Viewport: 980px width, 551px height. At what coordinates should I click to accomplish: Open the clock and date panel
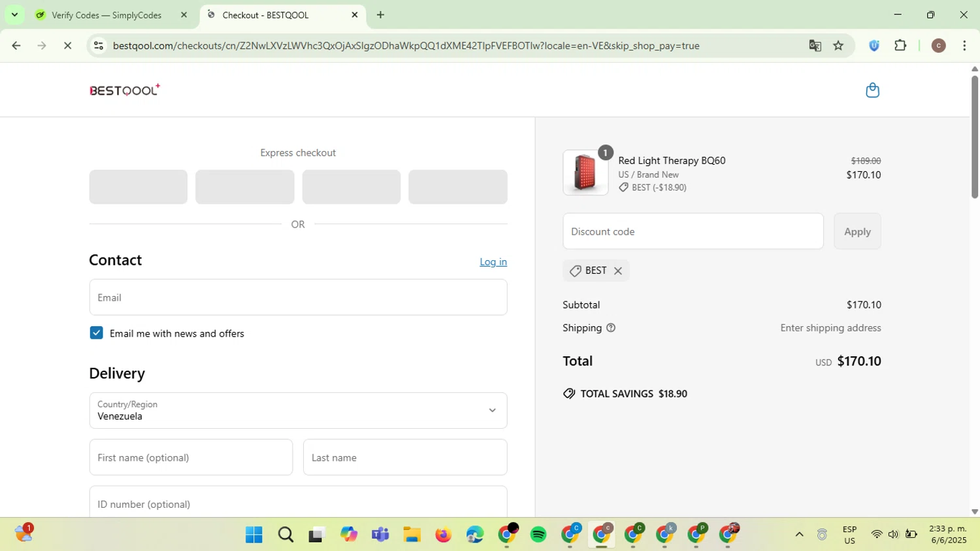tap(947, 535)
